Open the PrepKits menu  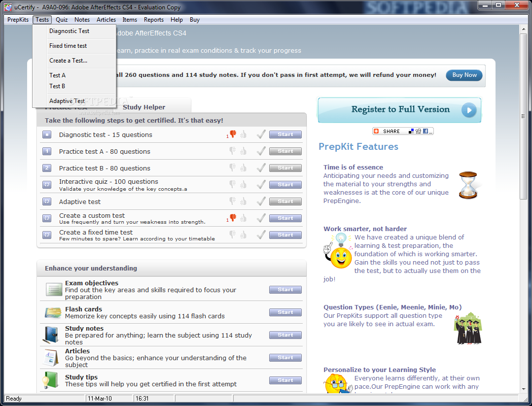(x=18, y=20)
